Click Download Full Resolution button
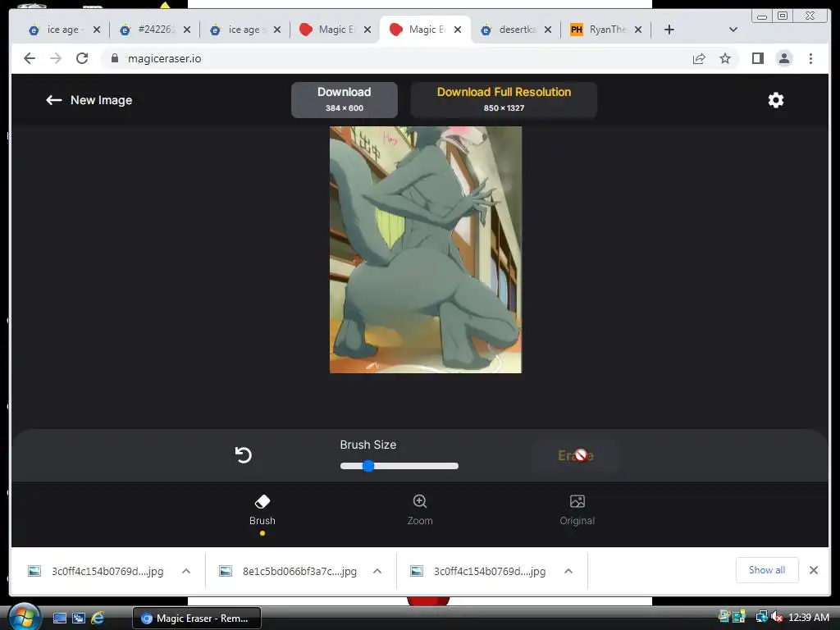Viewport: 840px width, 630px height. pyautogui.click(x=504, y=99)
